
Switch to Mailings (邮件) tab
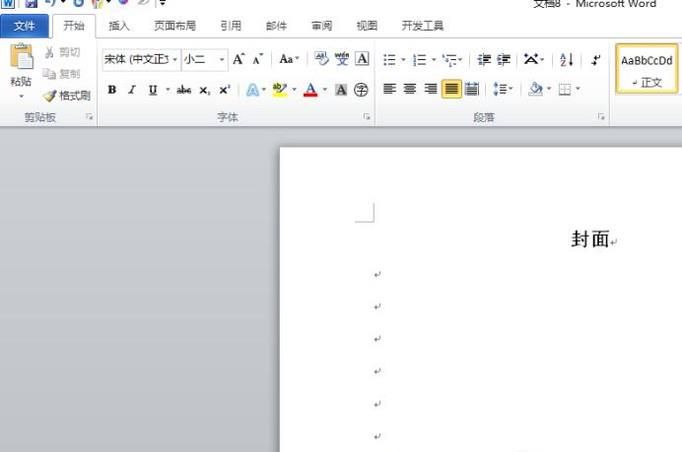point(276,26)
